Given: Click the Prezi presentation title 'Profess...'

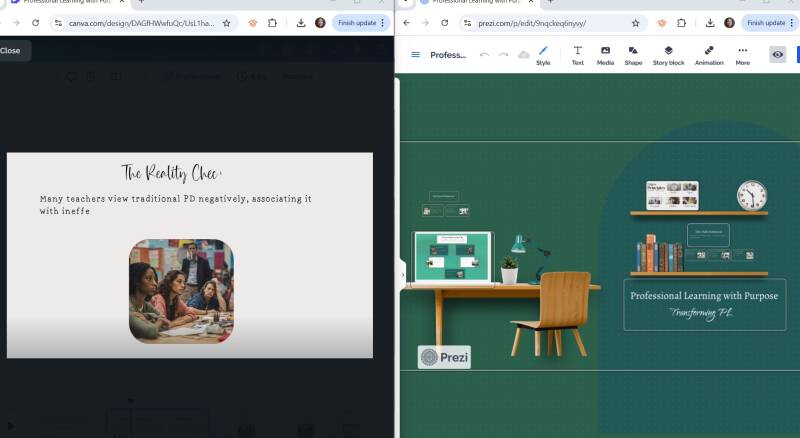Looking at the screenshot, I should pos(448,55).
